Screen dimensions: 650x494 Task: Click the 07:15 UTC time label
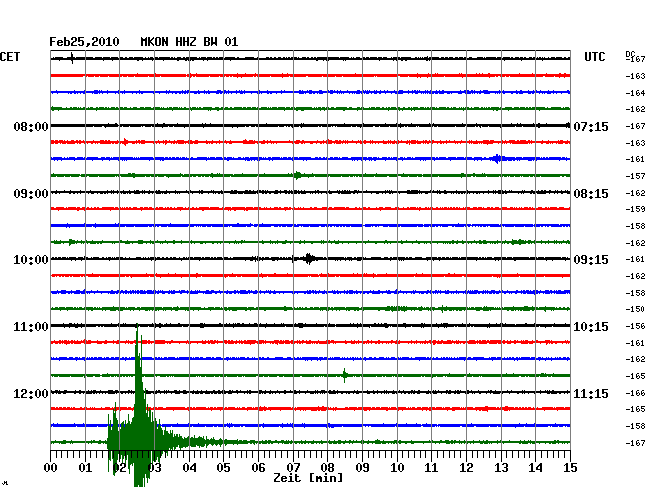[x=591, y=126]
